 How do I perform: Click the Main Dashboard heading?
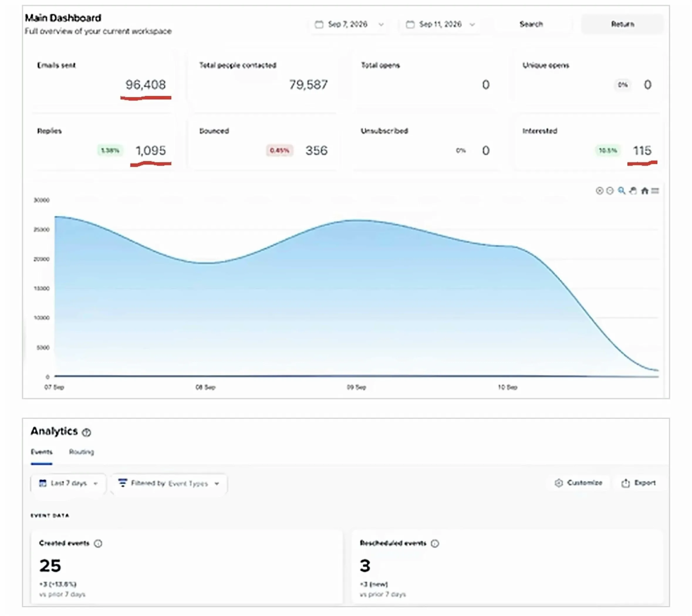[x=63, y=18]
